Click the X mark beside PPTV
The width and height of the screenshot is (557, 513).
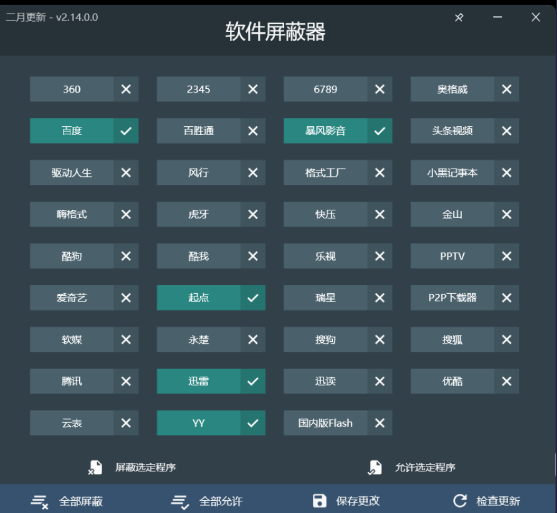pos(507,256)
